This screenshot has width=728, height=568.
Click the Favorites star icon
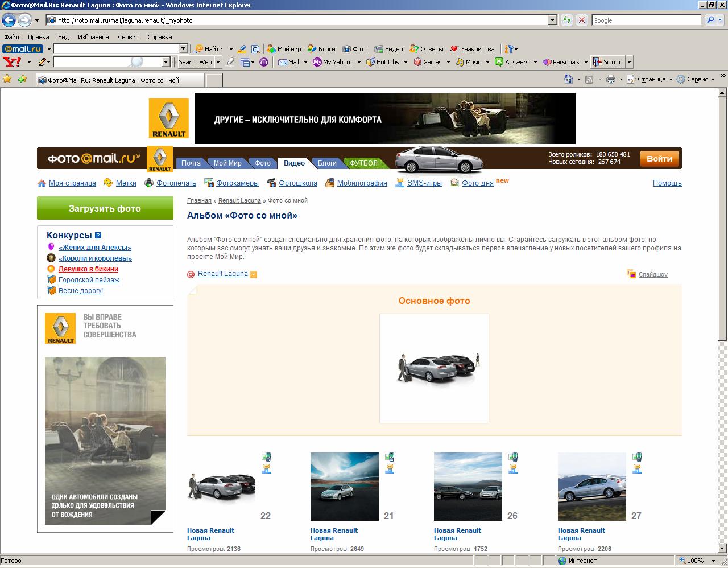click(7, 80)
